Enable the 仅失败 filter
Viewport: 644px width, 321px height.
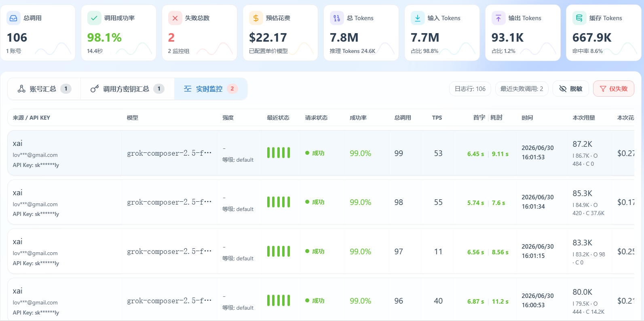pos(613,89)
